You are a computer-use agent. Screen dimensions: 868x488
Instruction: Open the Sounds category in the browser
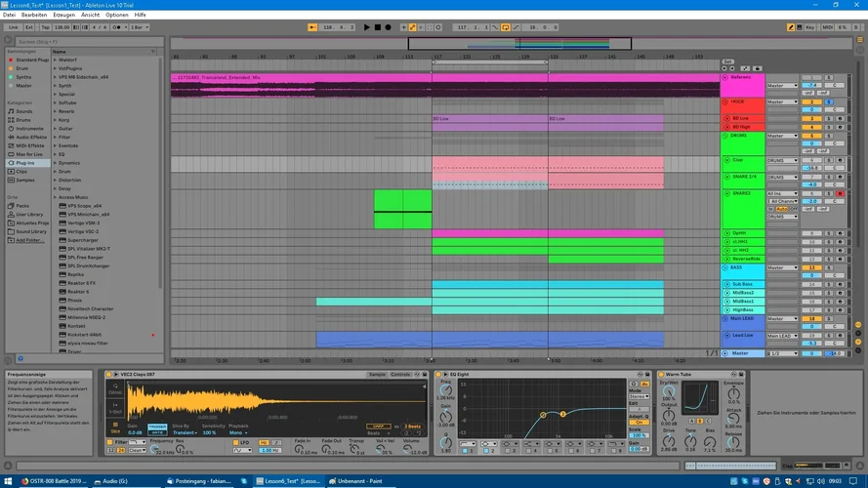(x=23, y=111)
